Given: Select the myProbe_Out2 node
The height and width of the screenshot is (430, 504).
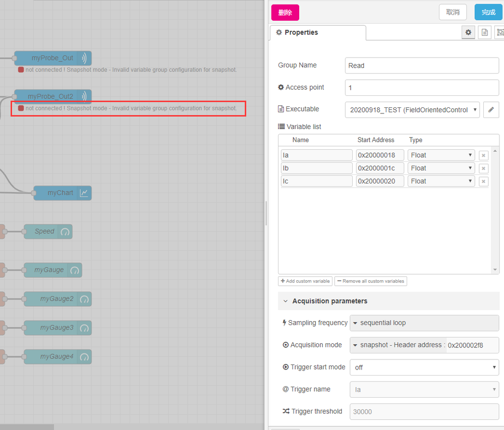Looking at the screenshot, I should point(53,96).
